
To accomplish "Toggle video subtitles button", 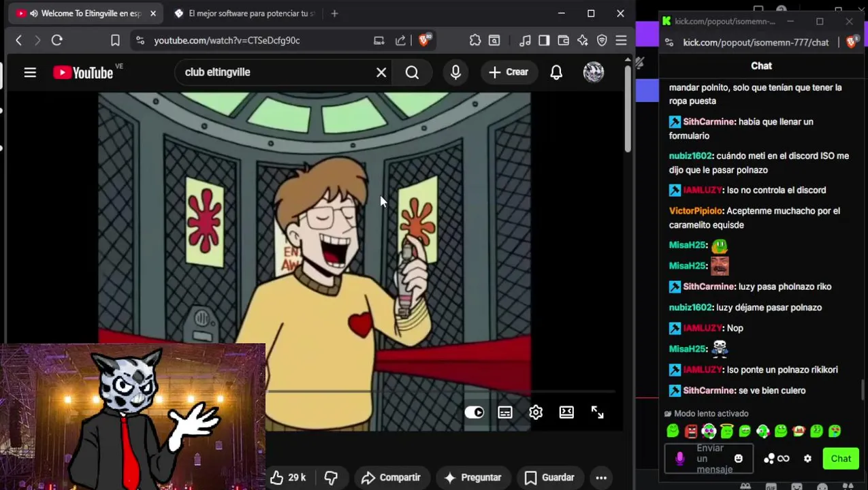I will click(x=505, y=412).
